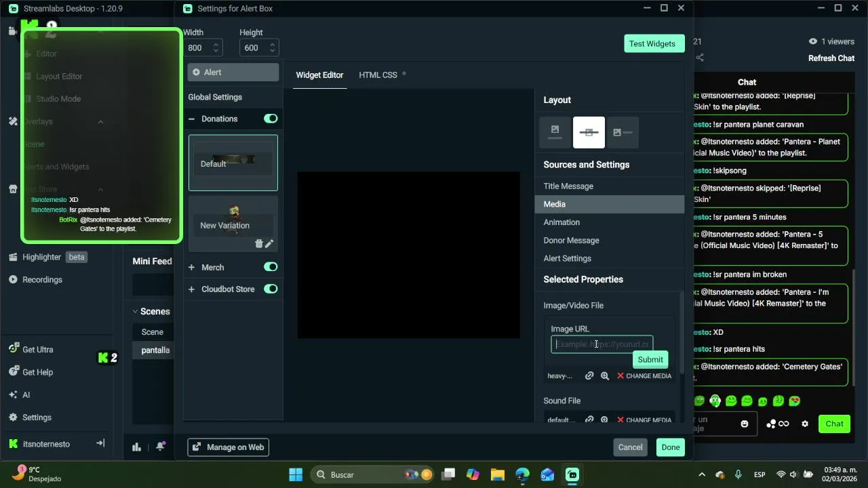Collapse the Donations section
This screenshot has height=488, width=868.
(191, 119)
